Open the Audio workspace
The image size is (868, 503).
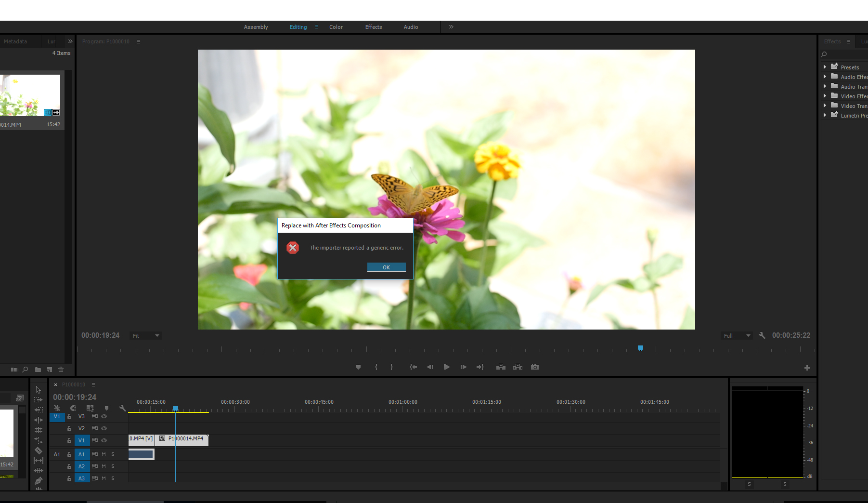(411, 27)
